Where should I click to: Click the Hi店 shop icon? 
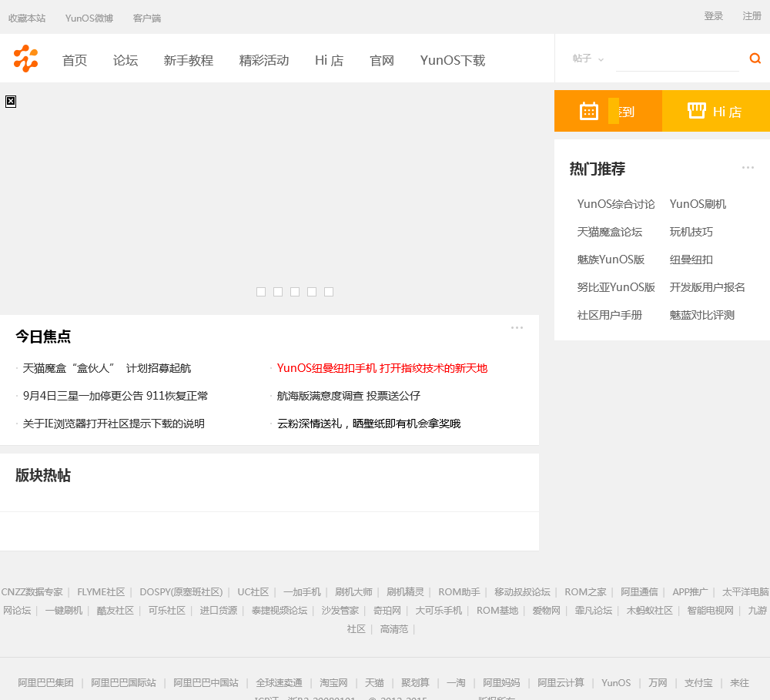point(697,111)
